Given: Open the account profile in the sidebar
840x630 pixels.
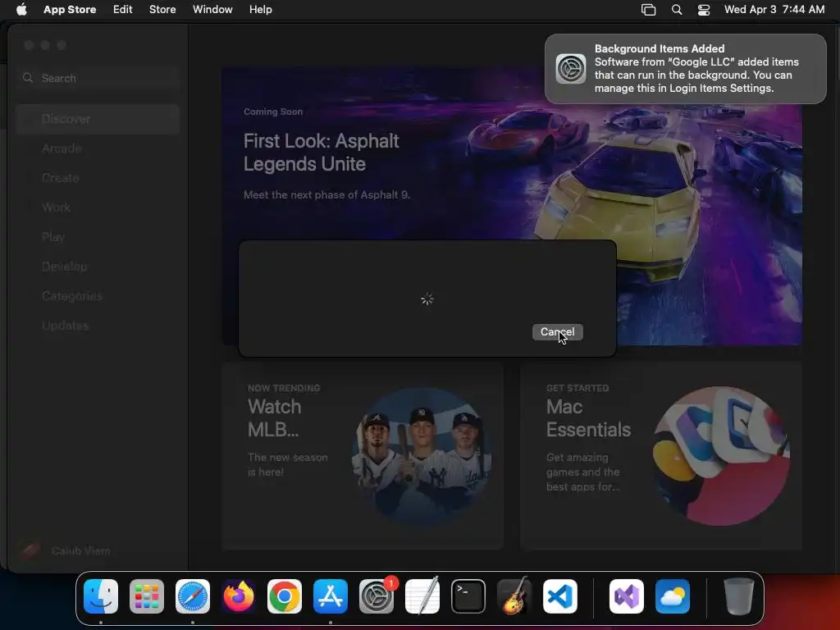Looking at the screenshot, I should [x=64, y=550].
